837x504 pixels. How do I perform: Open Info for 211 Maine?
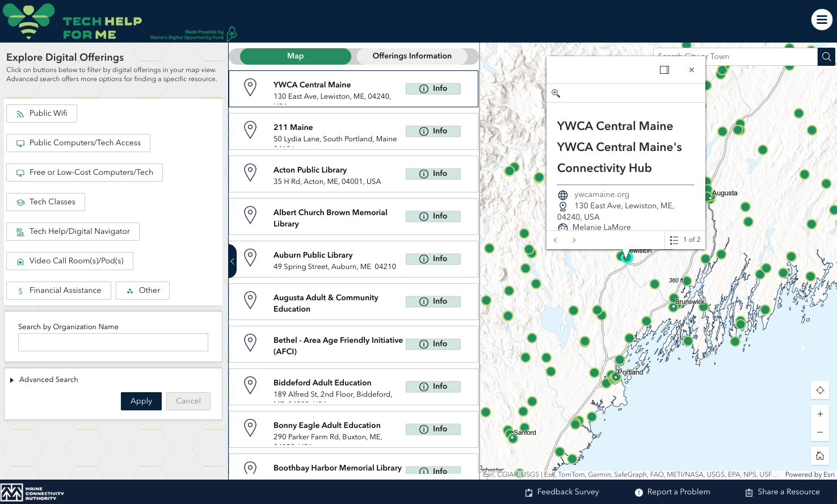point(433,131)
